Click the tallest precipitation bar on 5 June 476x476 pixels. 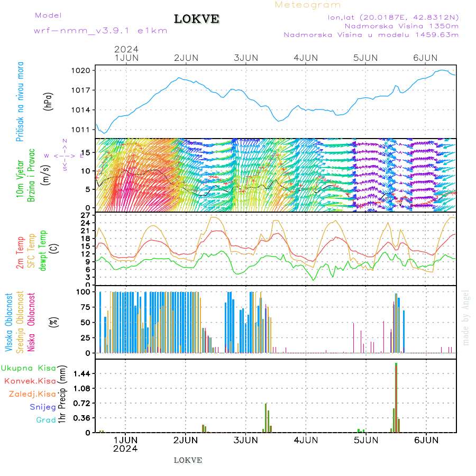(396, 398)
